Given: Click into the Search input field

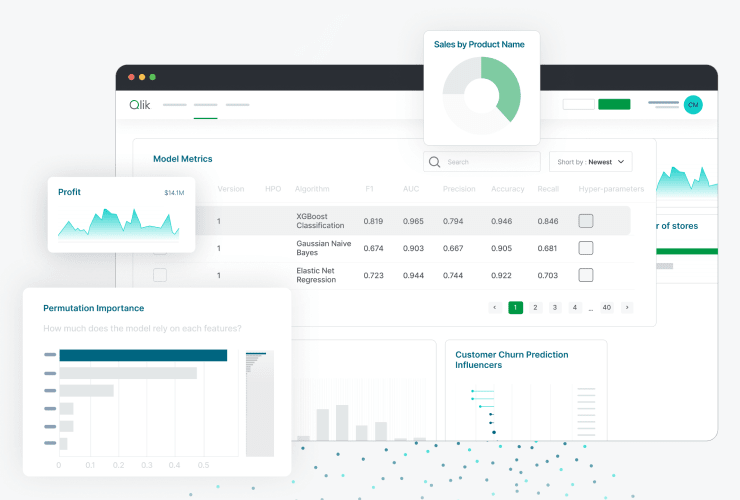Looking at the screenshot, I should (x=477, y=161).
